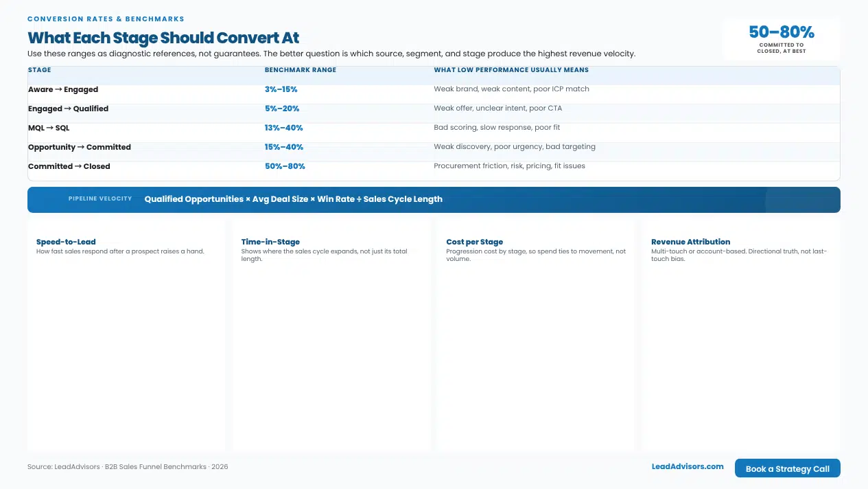Screen dimensions: 868x489
Task: Open the LeadAdvisors.com link
Action: point(688,466)
